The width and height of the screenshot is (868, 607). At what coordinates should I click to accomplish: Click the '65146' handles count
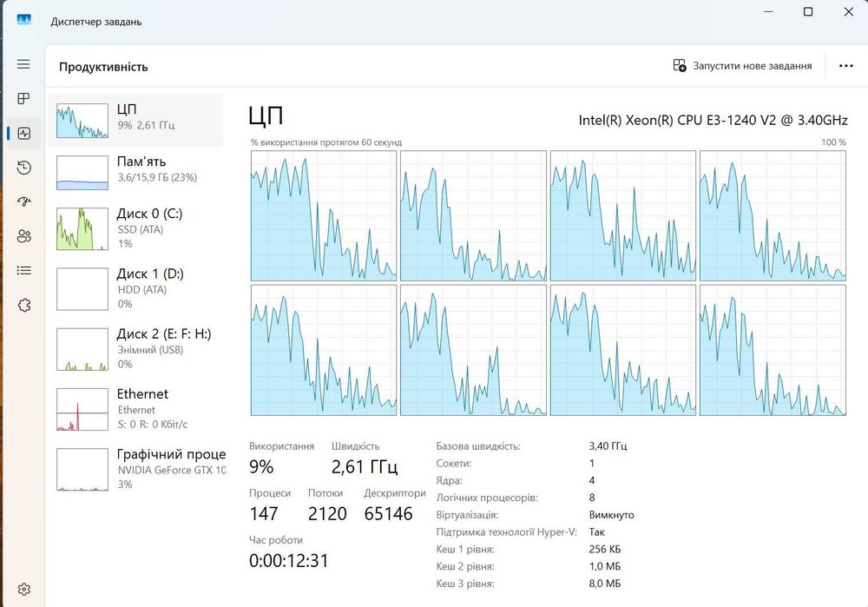coord(389,514)
